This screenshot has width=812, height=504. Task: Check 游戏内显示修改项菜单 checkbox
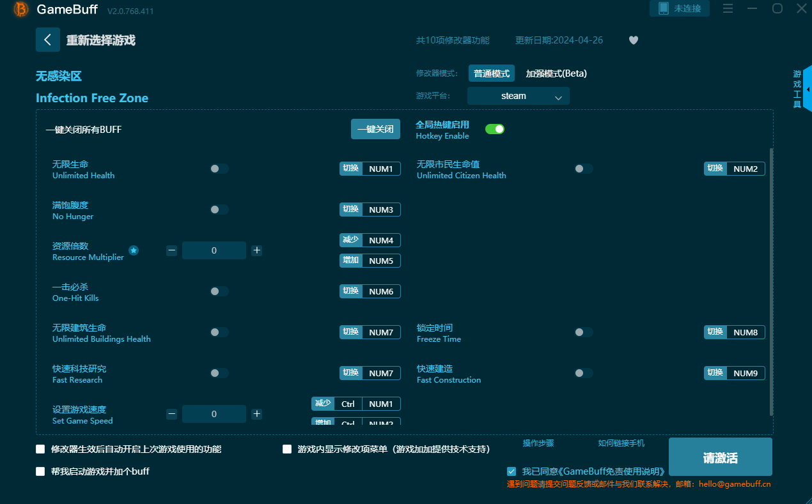click(x=287, y=449)
